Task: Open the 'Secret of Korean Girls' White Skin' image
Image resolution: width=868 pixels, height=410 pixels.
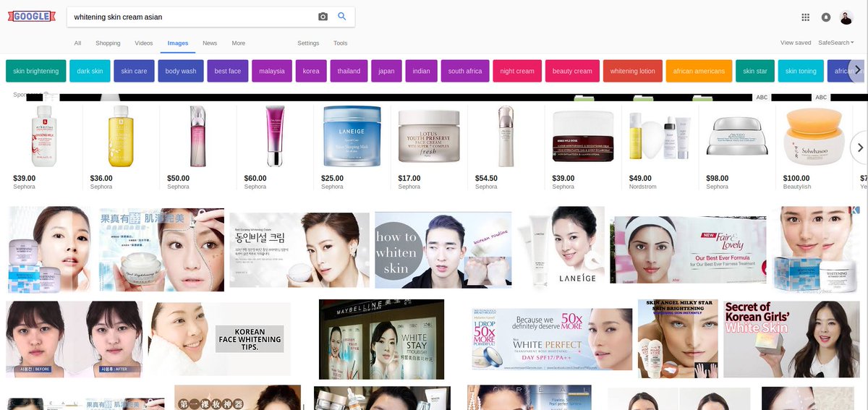Action: point(791,339)
